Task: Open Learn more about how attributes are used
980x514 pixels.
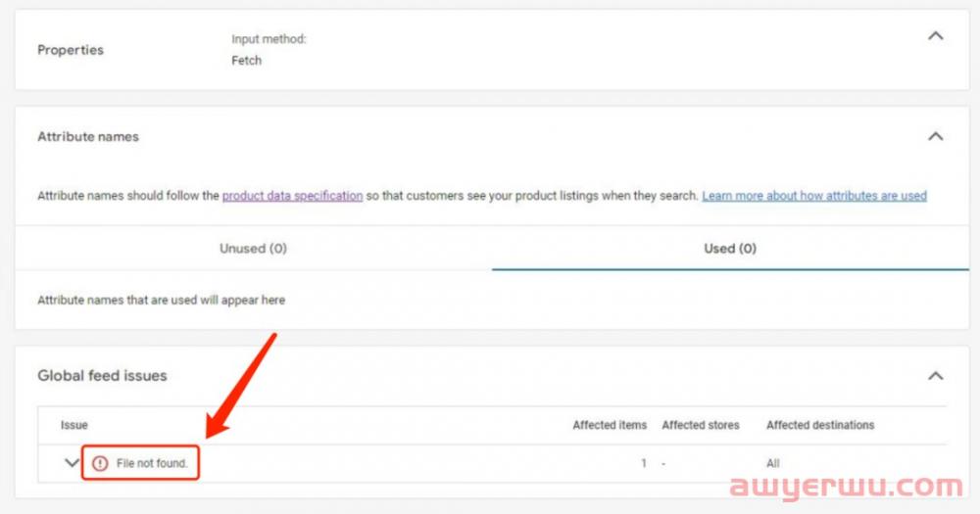Action: tap(813, 196)
